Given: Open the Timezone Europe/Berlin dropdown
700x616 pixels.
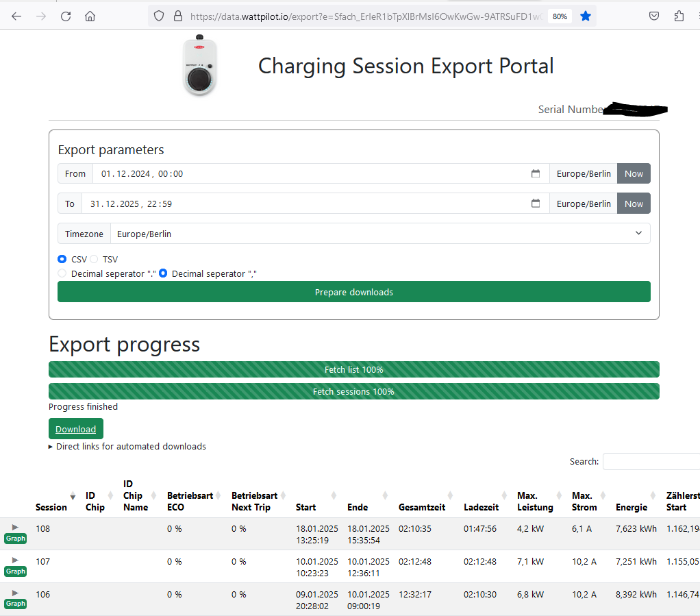Looking at the screenshot, I should point(380,234).
